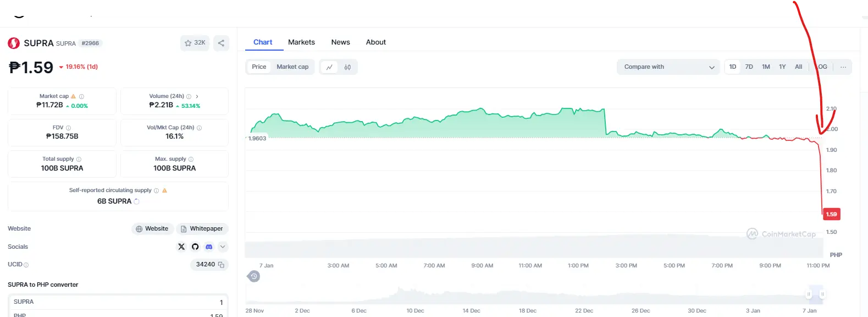Click the circulating supply progress ring
Screen dimensions: 868x317
[x=136, y=201]
